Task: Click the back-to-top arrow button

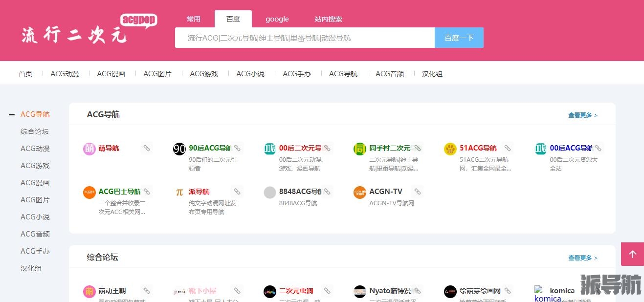Action: (x=632, y=254)
